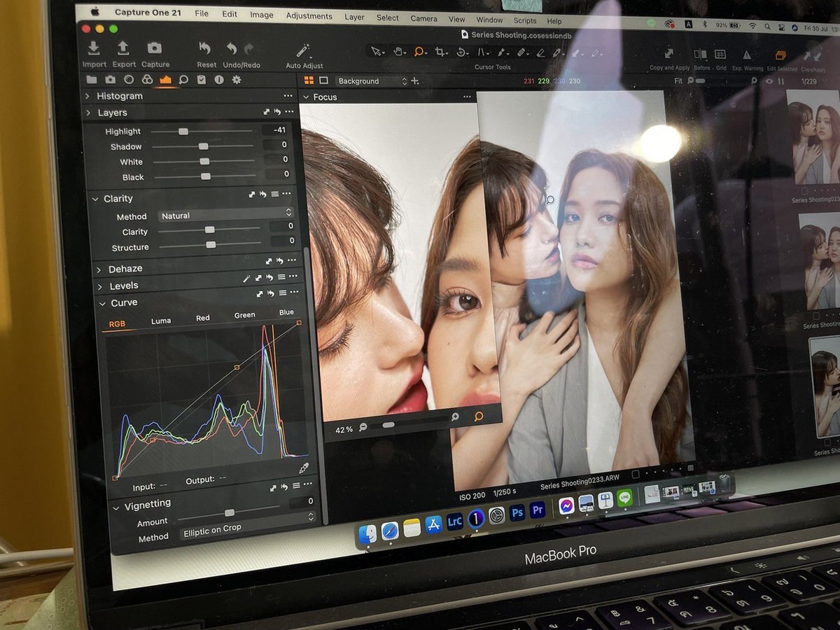Click the orange loupe in Focus panel

tap(479, 416)
